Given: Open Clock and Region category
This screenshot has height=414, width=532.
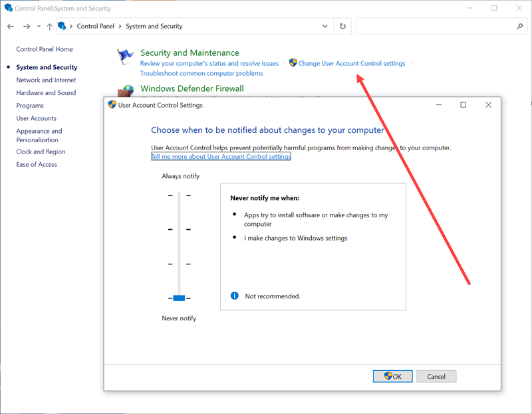Looking at the screenshot, I should coord(41,152).
